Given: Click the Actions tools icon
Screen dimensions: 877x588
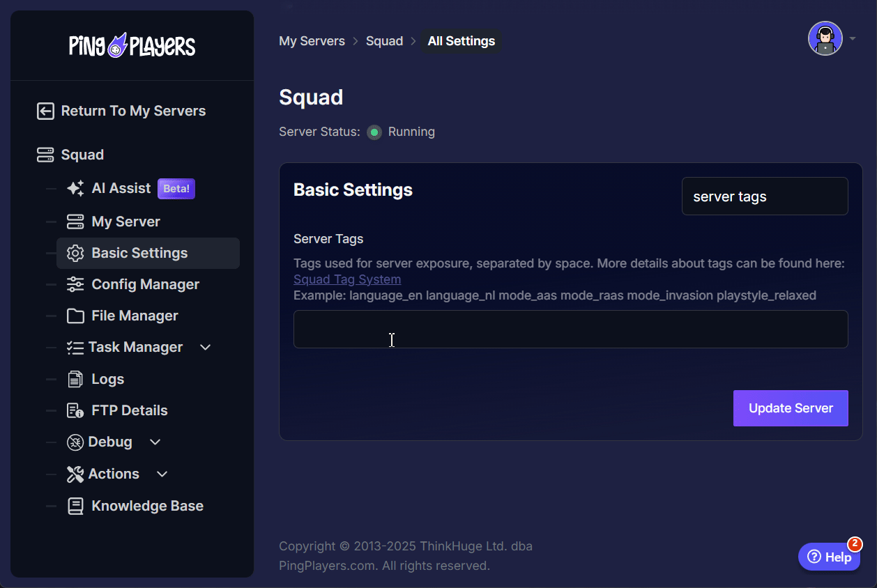Looking at the screenshot, I should coord(75,474).
